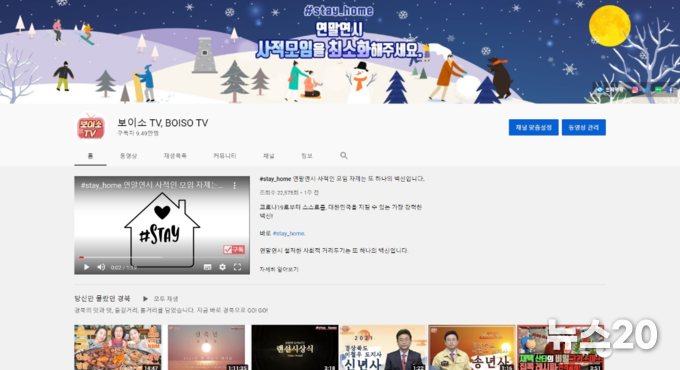Open the 신년사 governor speech thumbnail

(x=383, y=347)
